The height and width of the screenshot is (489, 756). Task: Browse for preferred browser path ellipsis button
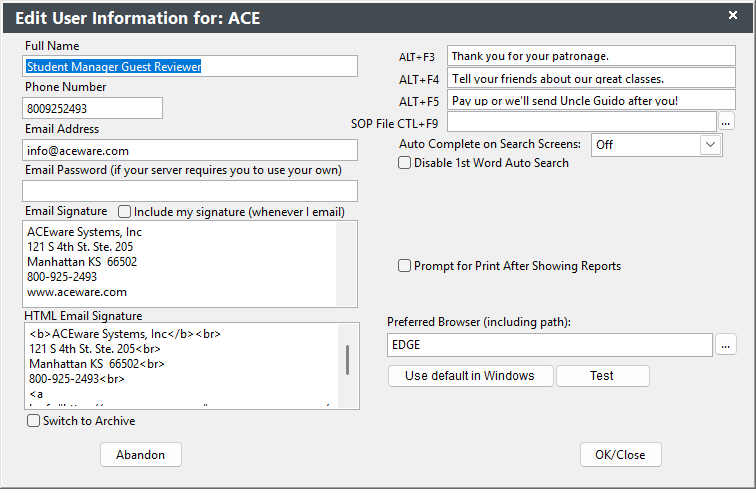click(726, 345)
